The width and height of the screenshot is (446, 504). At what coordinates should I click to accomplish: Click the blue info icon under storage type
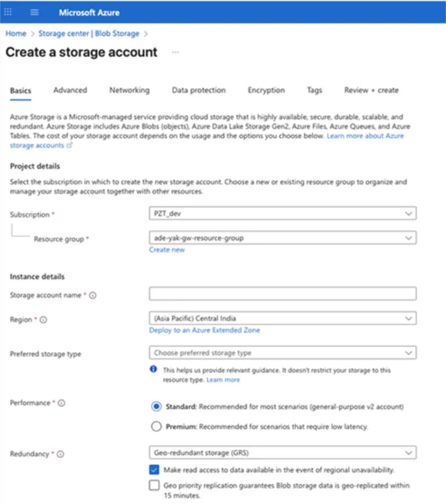[x=153, y=369]
